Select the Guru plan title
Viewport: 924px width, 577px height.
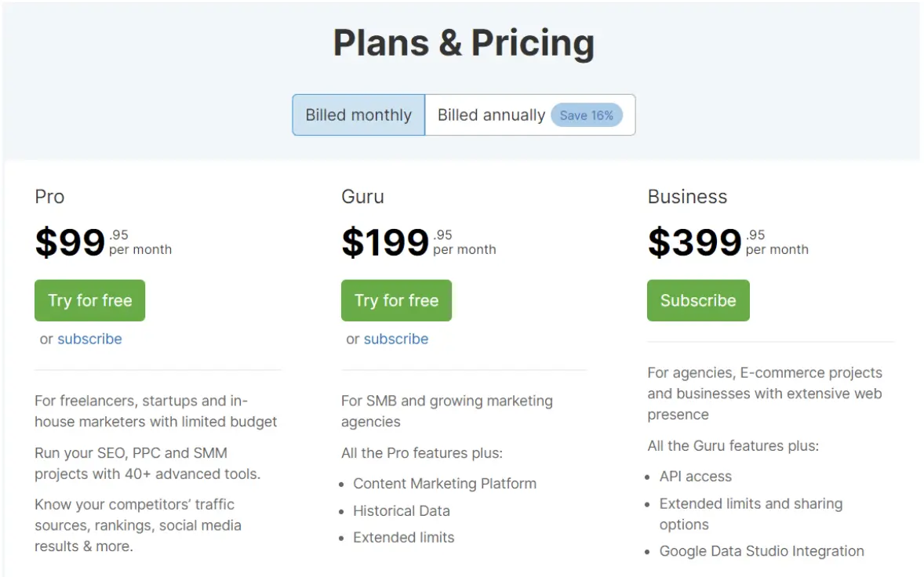(362, 196)
